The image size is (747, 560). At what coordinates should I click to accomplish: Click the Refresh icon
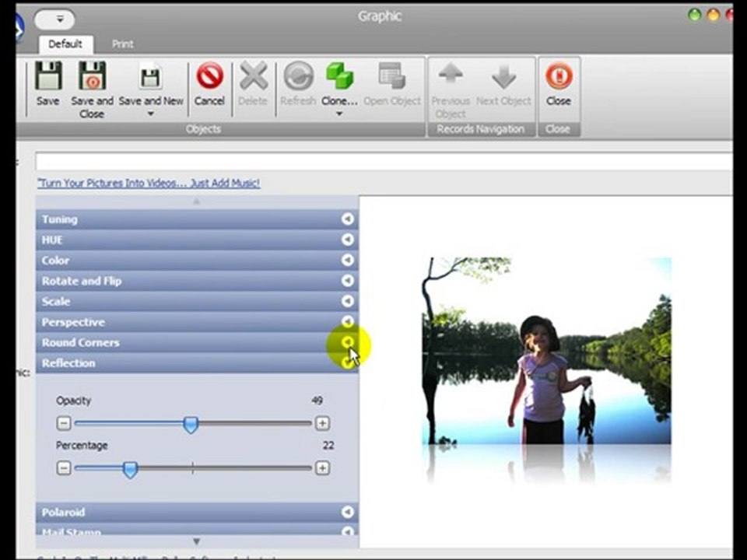pyautogui.click(x=298, y=76)
